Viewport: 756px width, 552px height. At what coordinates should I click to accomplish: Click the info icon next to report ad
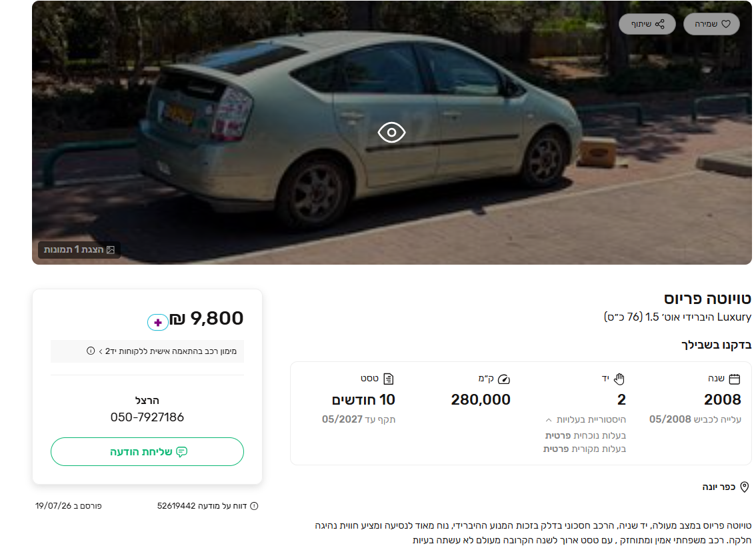click(x=254, y=506)
